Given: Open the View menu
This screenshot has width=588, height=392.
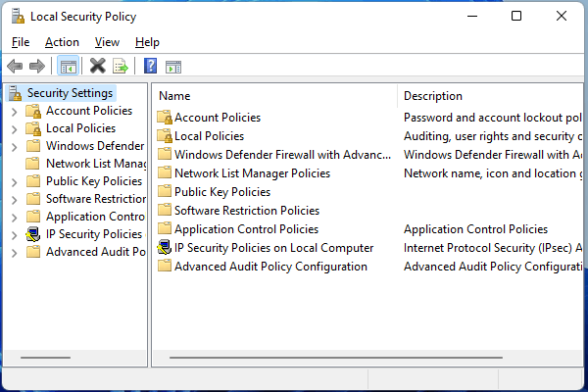Looking at the screenshot, I should tap(107, 42).
